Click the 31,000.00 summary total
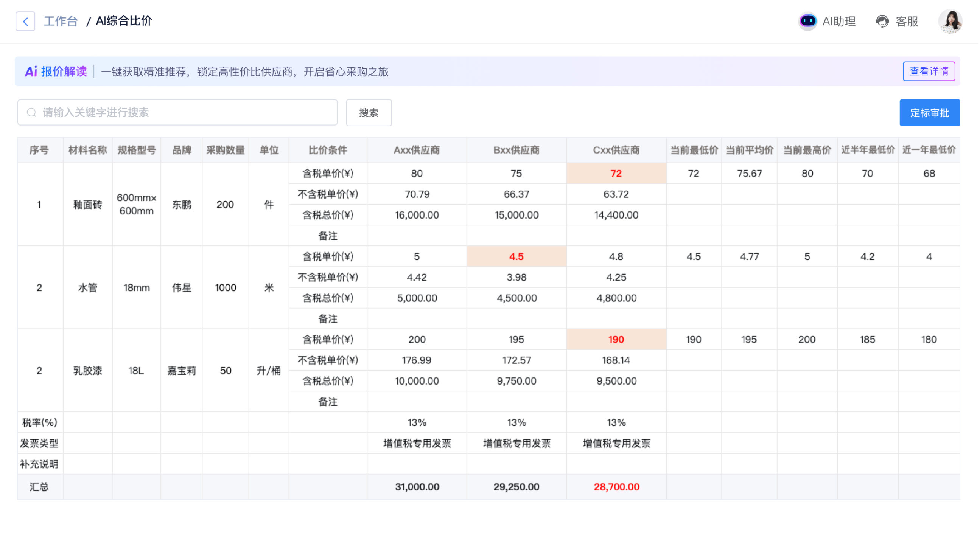Viewport: 980px width, 551px height. click(417, 487)
